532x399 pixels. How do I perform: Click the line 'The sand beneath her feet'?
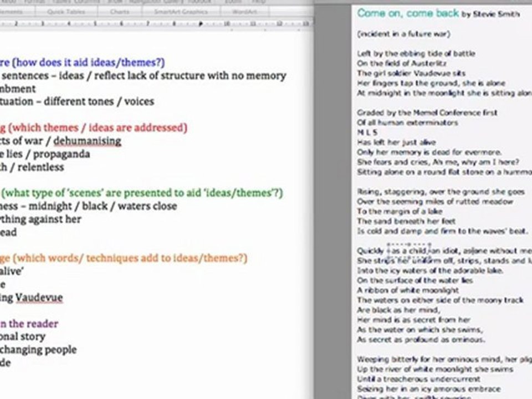[406, 221]
